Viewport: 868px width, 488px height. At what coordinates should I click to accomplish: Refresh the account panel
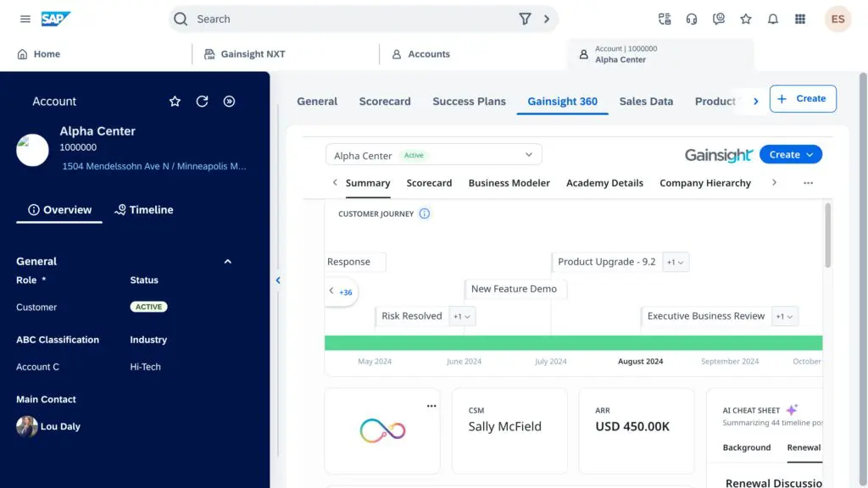tap(202, 101)
